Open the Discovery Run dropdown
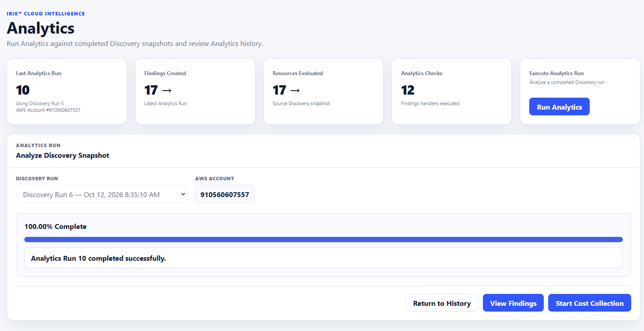This screenshot has width=644, height=331. tap(102, 194)
